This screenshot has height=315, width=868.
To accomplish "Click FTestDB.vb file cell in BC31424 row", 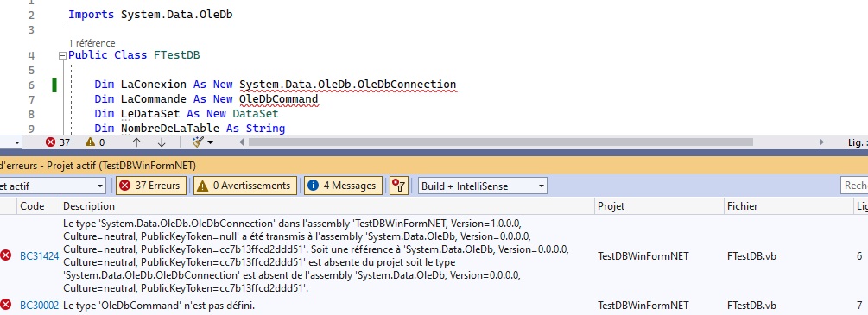I will [751, 256].
